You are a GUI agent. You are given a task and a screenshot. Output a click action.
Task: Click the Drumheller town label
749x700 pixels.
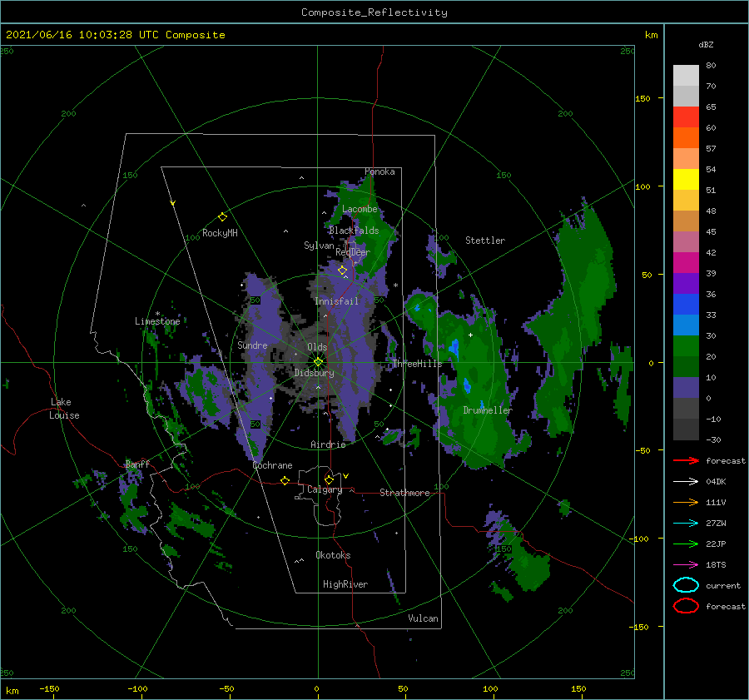[488, 410]
